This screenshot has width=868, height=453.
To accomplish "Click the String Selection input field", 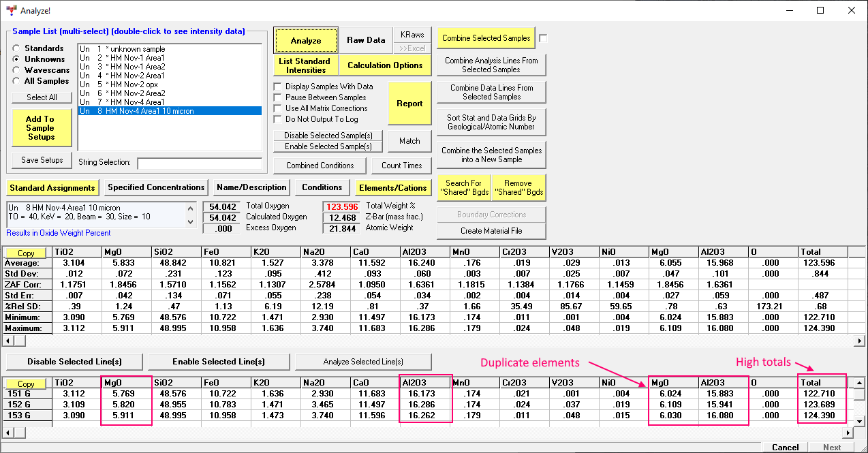I will coord(199,163).
